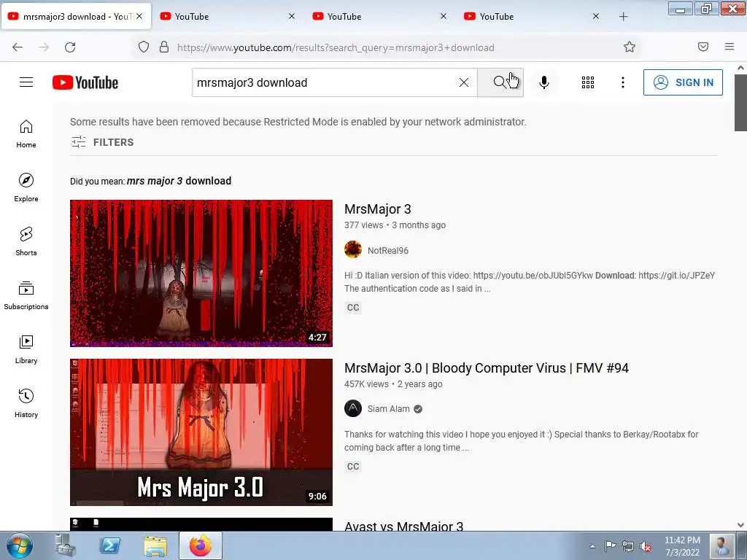Click the page vertical scrollbar thumb
Image resolution: width=747 pixels, height=560 pixels.
pyautogui.click(x=740, y=104)
